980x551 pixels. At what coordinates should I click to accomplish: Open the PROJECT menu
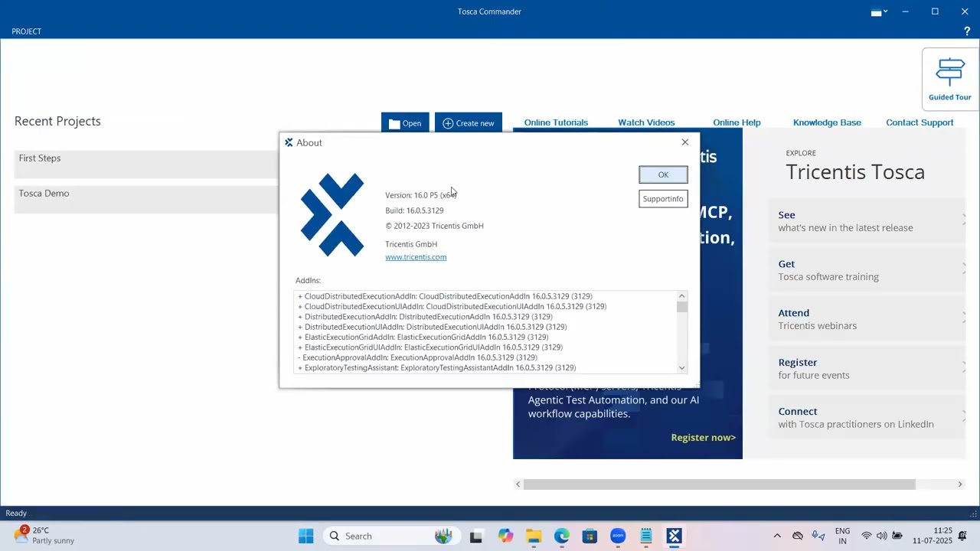click(x=27, y=31)
